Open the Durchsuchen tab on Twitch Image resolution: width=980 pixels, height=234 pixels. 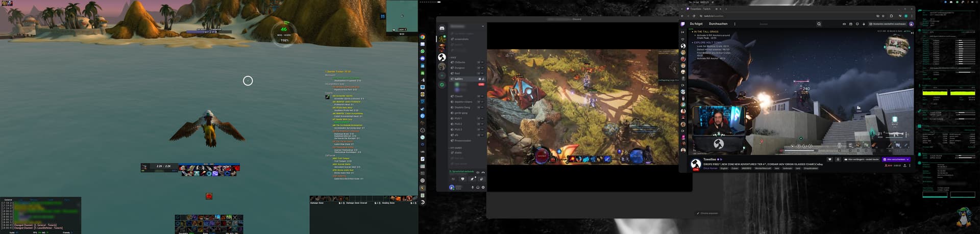pos(718,24)
